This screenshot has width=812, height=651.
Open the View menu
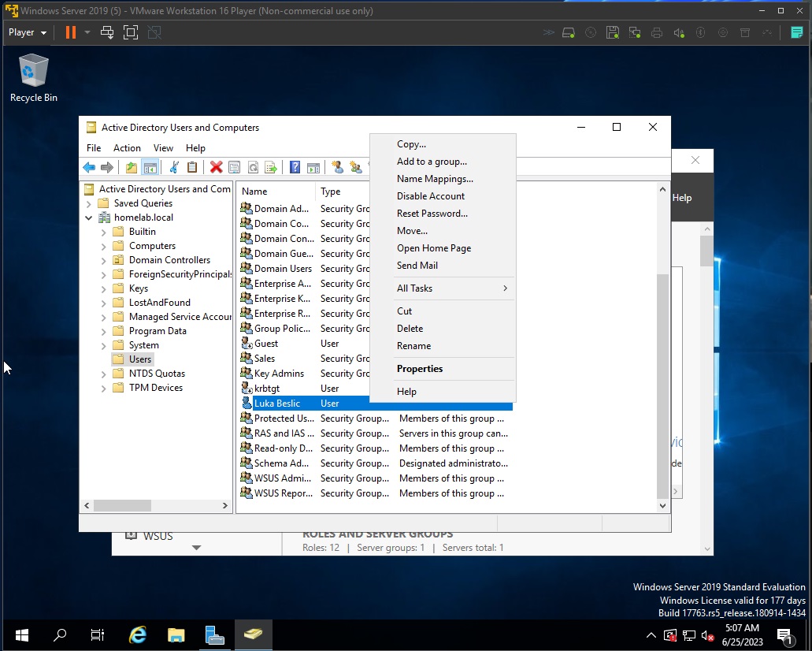[x=163, y=148]
